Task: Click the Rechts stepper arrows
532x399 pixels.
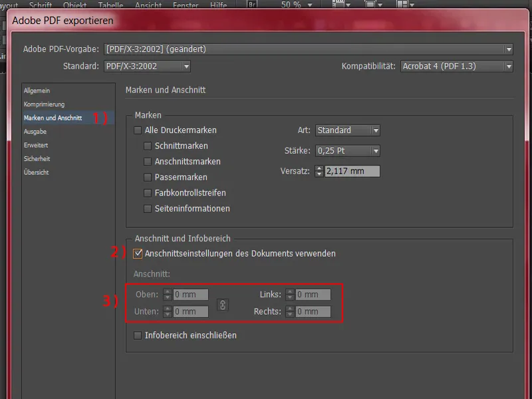Action: click(x=290, y=311)
